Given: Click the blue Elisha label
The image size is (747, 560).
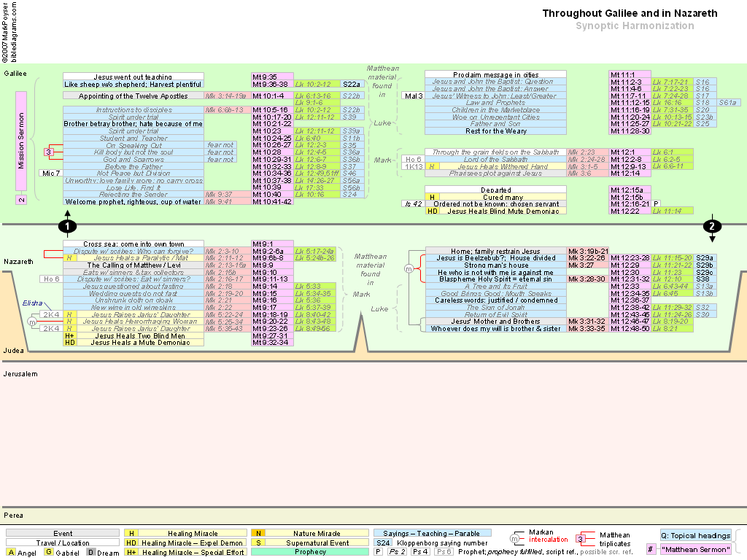Looking at the screenshot, I should pyautogui.click(x=32, y=303).
